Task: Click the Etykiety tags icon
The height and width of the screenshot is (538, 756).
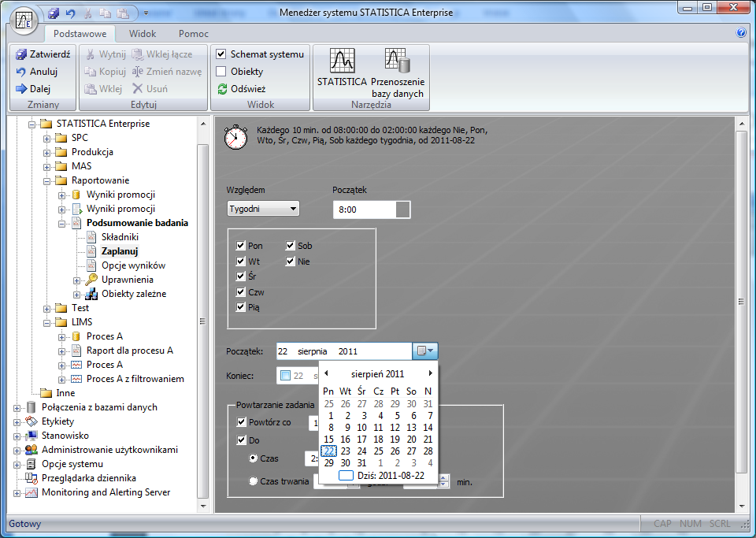Action: 31,421
